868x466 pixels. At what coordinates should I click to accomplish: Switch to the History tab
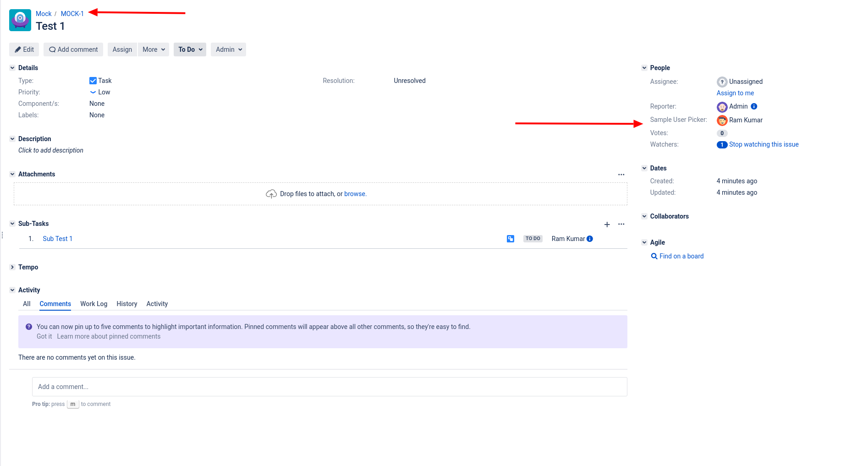[127, 304]
